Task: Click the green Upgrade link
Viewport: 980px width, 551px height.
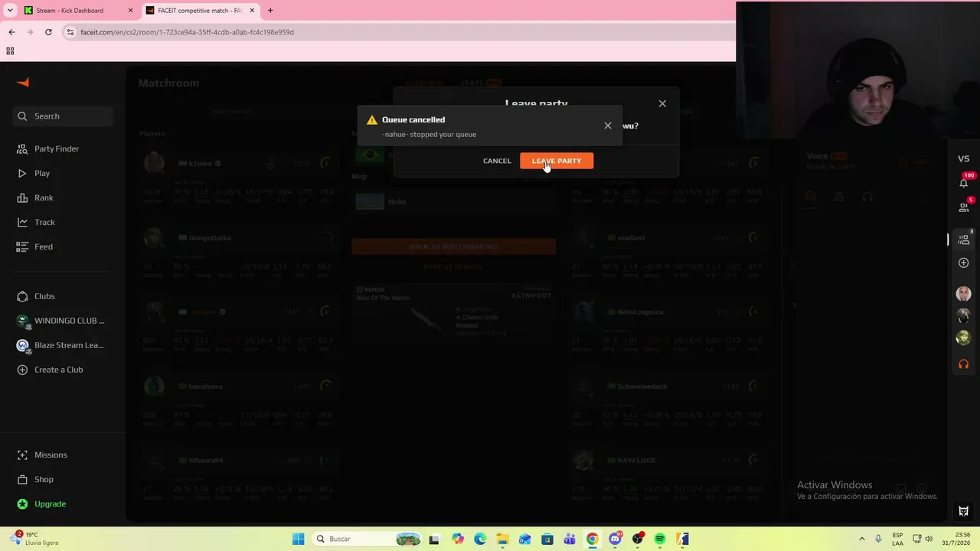Action: coord(50,504)
